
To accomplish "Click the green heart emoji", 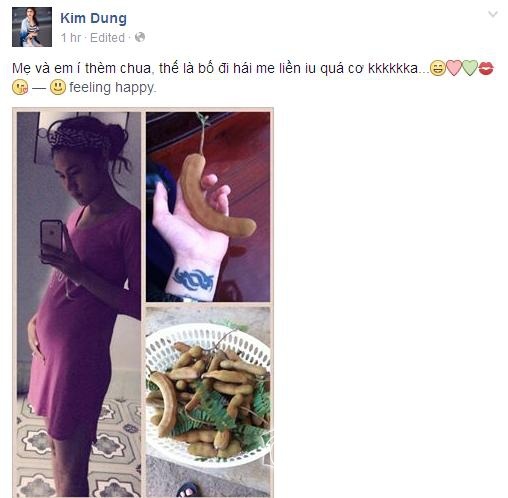I will click(470, 68).
